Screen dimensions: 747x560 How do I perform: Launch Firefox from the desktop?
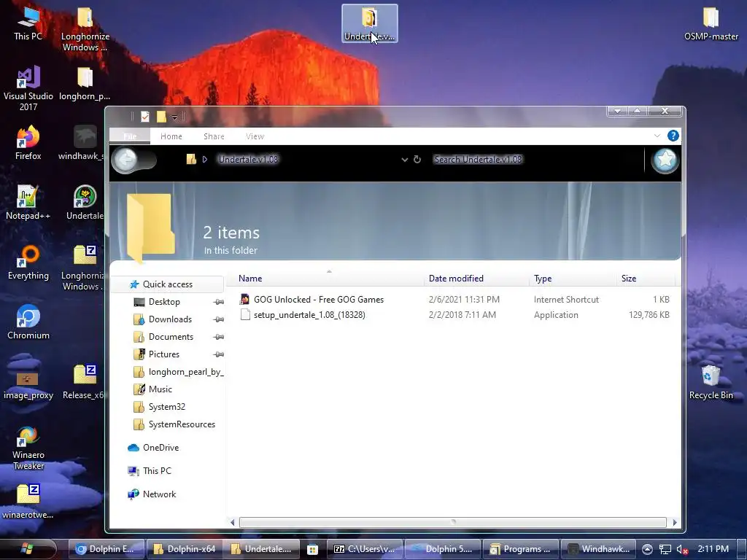tap(28, 142)
